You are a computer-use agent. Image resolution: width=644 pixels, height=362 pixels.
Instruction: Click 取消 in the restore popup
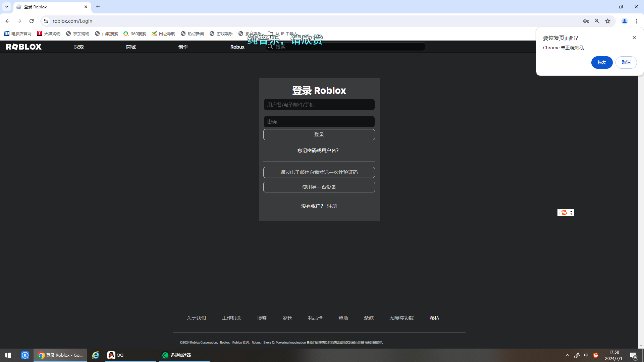tap(626, 63)
